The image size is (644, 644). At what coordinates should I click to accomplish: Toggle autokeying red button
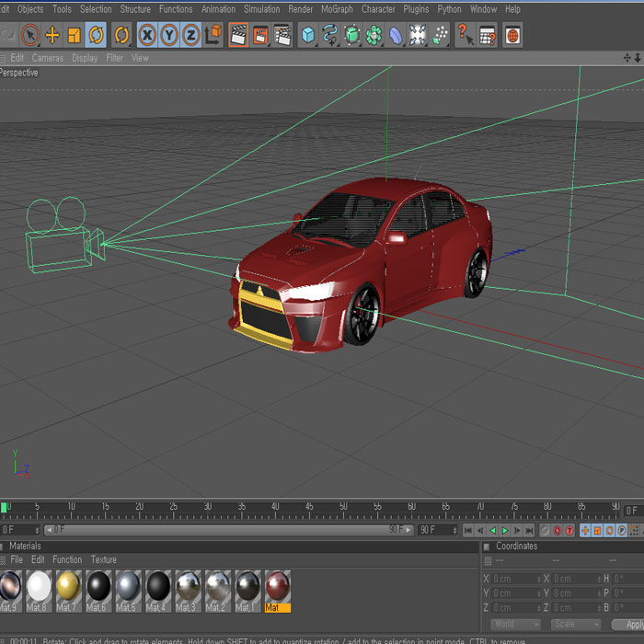click(557, 530)
